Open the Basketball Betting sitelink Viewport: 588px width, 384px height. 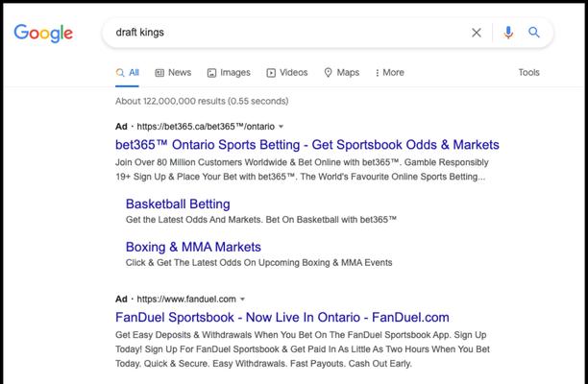coord(178,204)
